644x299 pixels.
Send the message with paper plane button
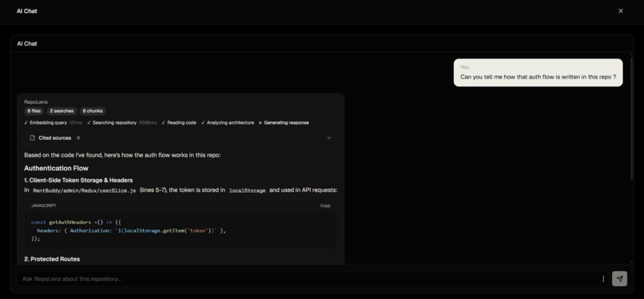(619, 278)
